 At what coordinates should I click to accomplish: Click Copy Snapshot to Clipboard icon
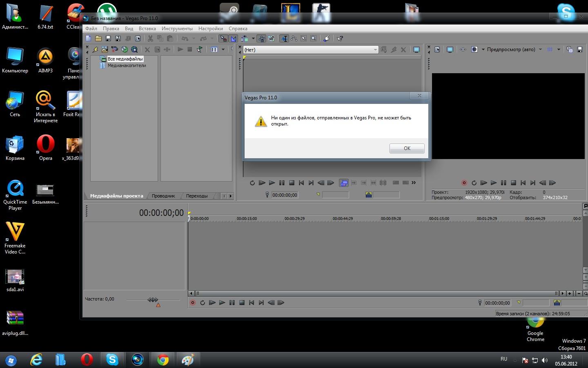[570, 49]
